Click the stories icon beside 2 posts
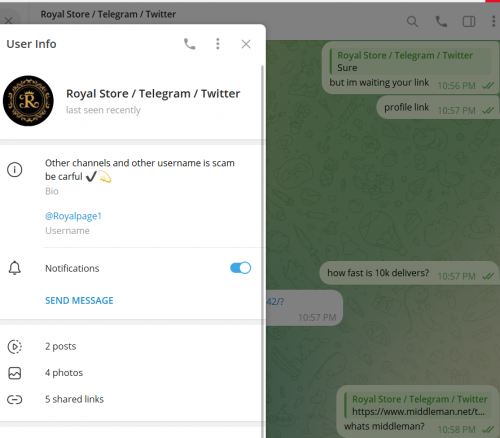This screenshot has width=500, height=438. click(x=15, y=347)
